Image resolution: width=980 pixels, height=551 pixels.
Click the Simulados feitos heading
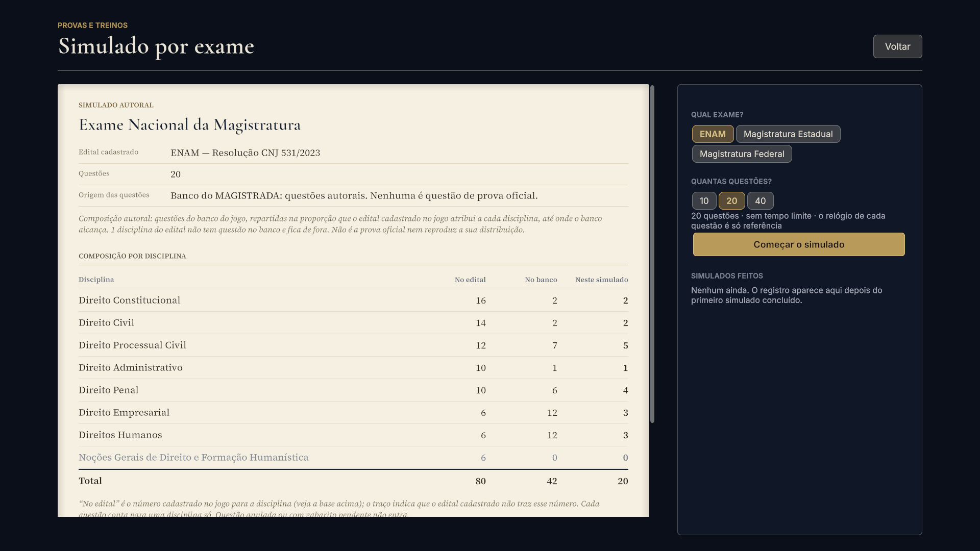[x=727, y=276]
